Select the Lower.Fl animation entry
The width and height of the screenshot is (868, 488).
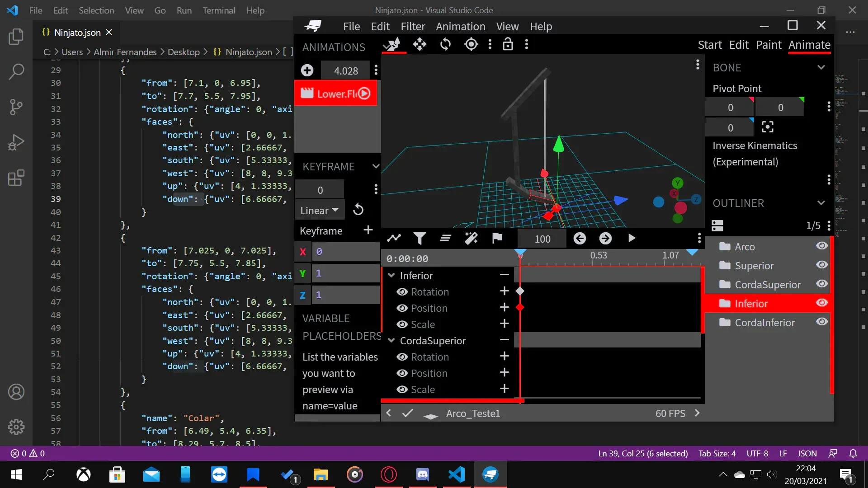[x=335, y=94]
